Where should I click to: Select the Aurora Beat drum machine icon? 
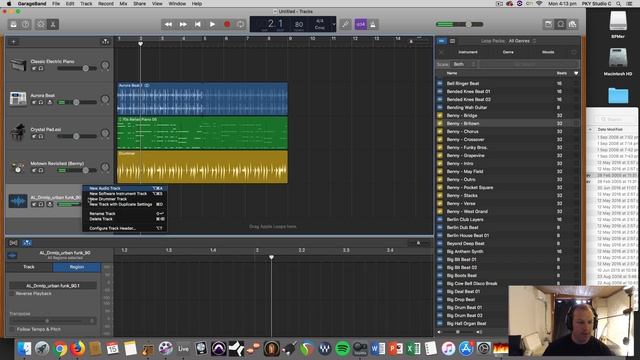click(18, 99)
